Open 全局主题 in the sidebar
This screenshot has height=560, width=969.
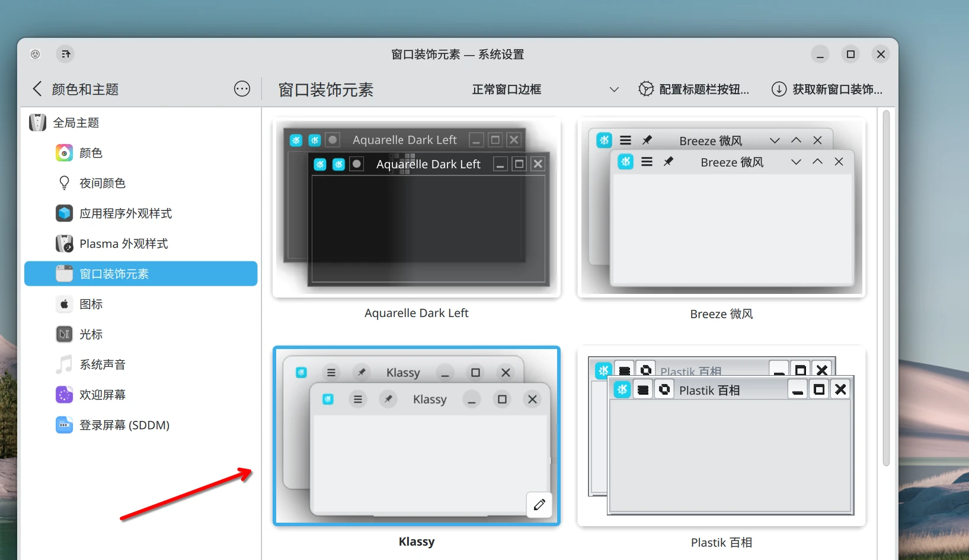coord(76,123)
